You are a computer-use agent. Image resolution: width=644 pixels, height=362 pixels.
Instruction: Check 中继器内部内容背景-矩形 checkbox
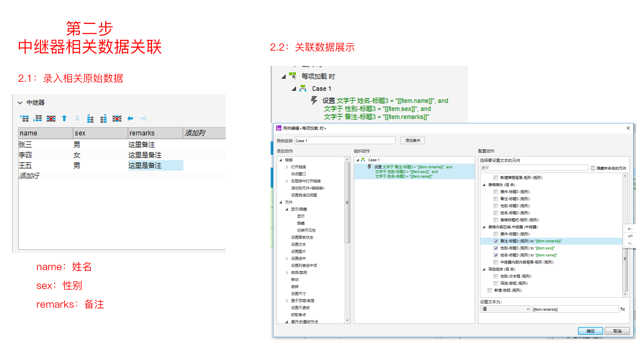[496, 262]
